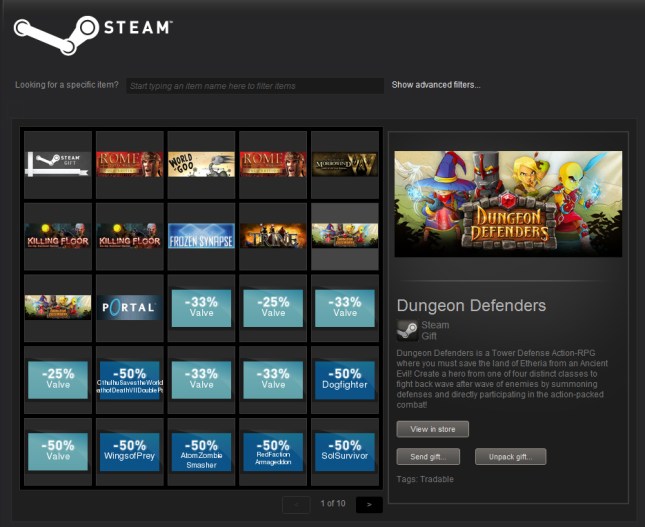This screenshot has width=645, height=527.
Task: Go to the next inventory page
Action: coord(369,504)
